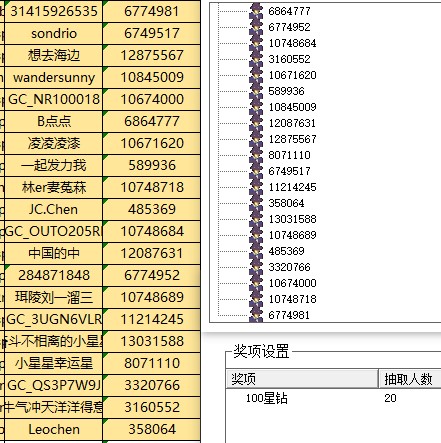Click spreadsheet cell 3160552
The image size is (441, 443).
(152, 407)
